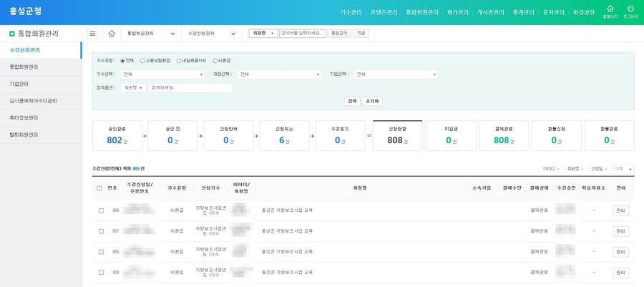Viewport: 644px width, 287px height.
Task: Select 기업관리 in the sidebar
Action: 41,84
